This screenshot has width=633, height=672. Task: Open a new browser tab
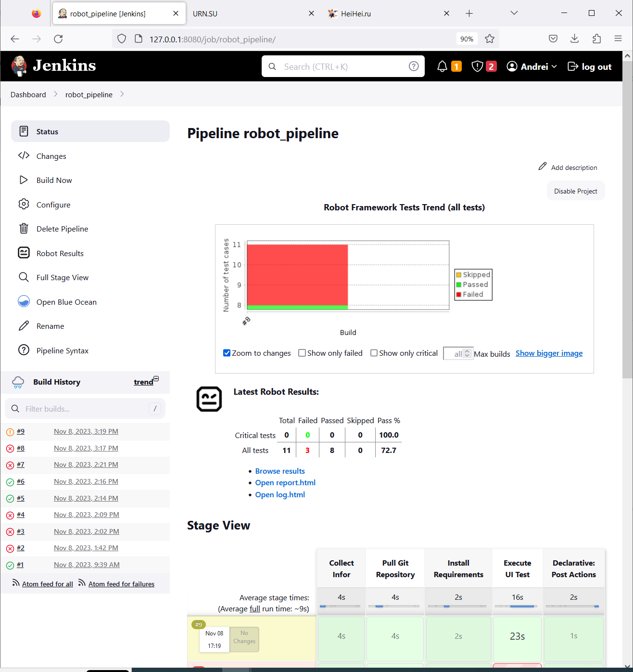(x=469, y=13)
